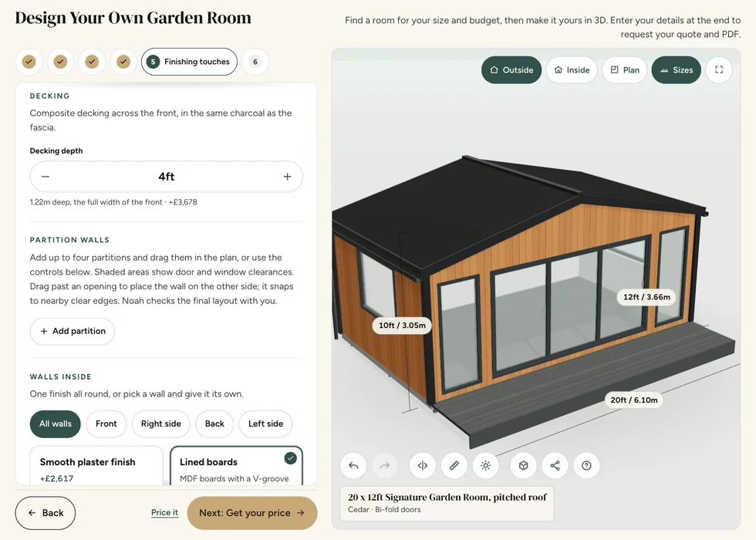Viewport: 756px width, 540px height.
Task: Choose Right side wall
Action: (x=161, y=424)
